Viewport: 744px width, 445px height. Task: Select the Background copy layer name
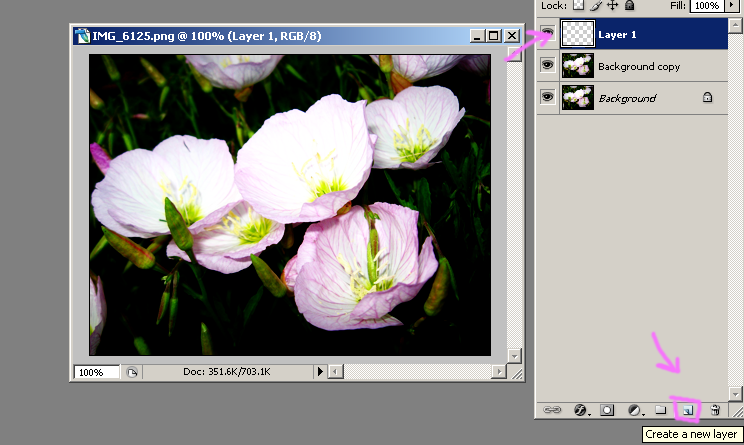point(639,66)
